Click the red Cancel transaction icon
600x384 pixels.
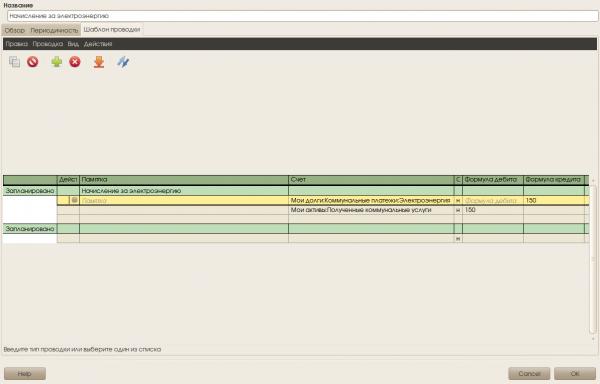tap(33, 62)
